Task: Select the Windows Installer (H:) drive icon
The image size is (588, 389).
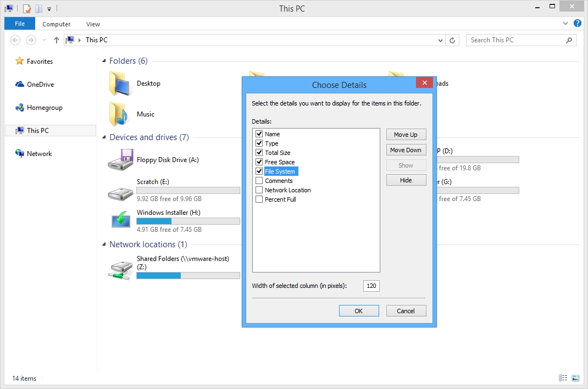Action: pos(121,220)
